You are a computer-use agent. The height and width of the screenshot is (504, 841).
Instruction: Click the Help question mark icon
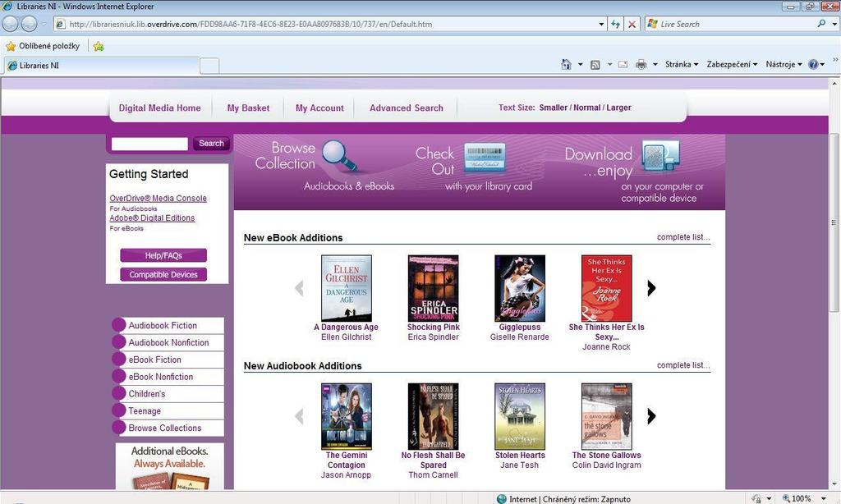click(813, 64)
